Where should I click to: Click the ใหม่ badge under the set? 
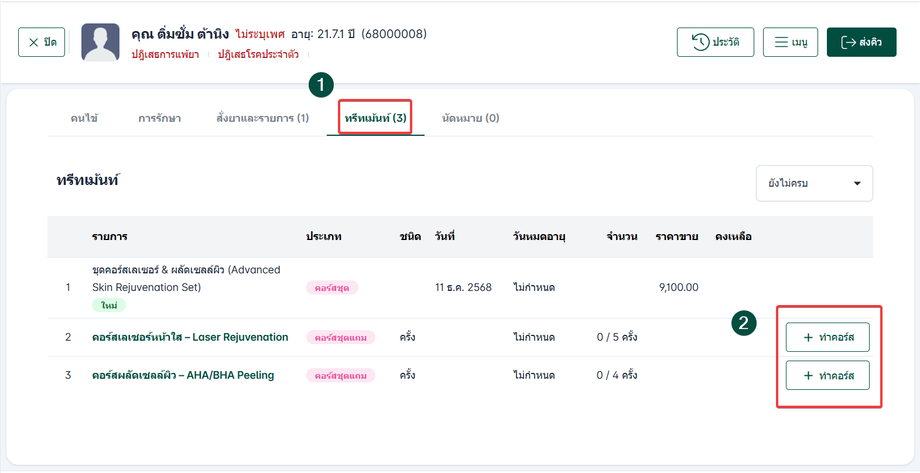coord(106,304)
